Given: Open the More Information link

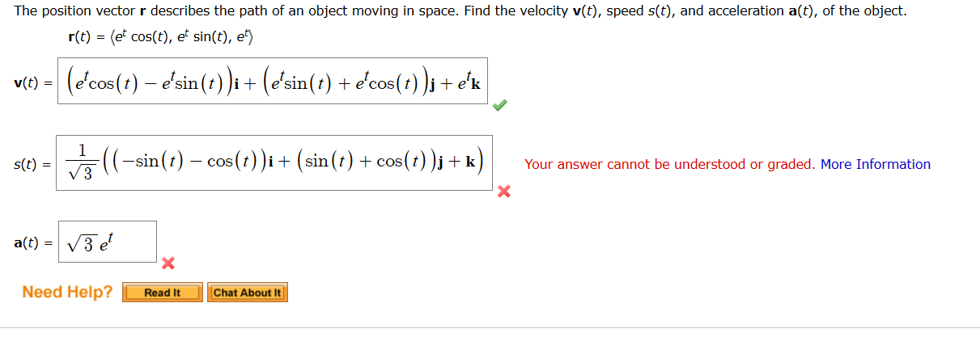Looking at the screenshot, I should [876, 164].
